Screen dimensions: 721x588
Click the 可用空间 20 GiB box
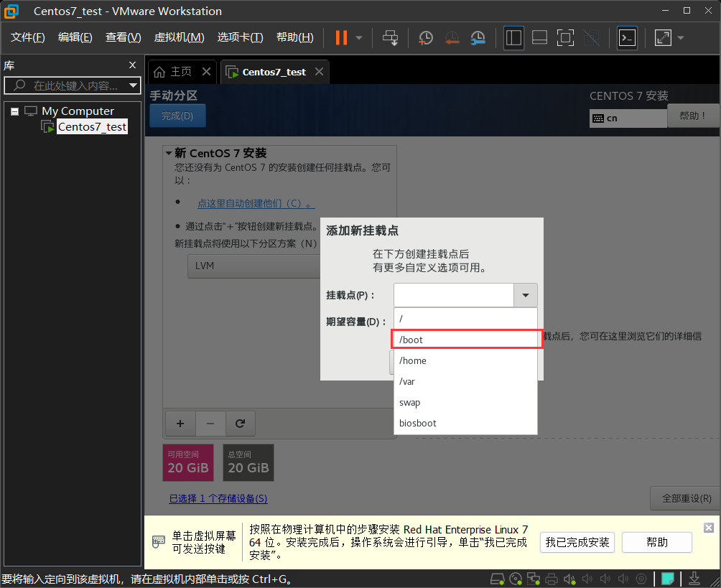[188, 462]
